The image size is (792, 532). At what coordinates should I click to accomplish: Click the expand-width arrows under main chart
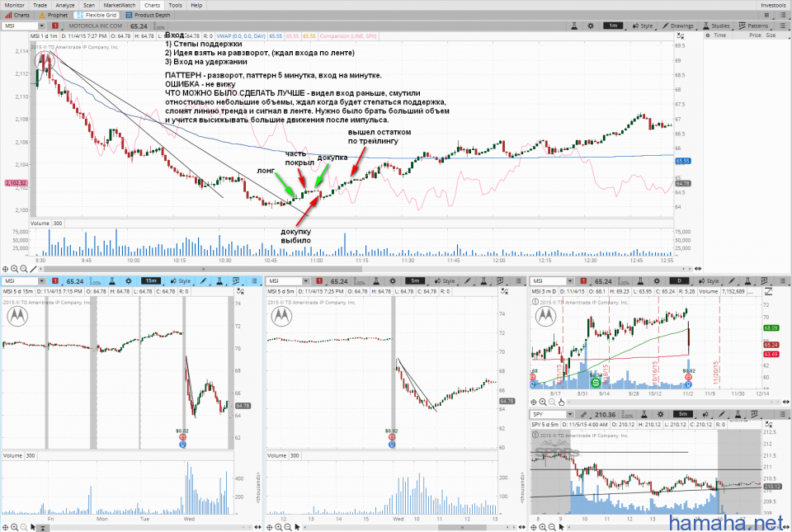[x=698, y=269]
